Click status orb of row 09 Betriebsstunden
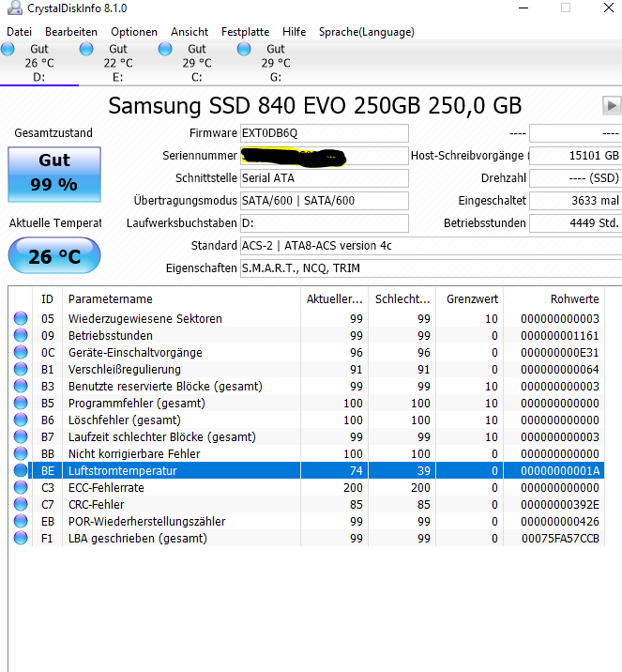This screenshot has width=622, height=672. point(21,335)
